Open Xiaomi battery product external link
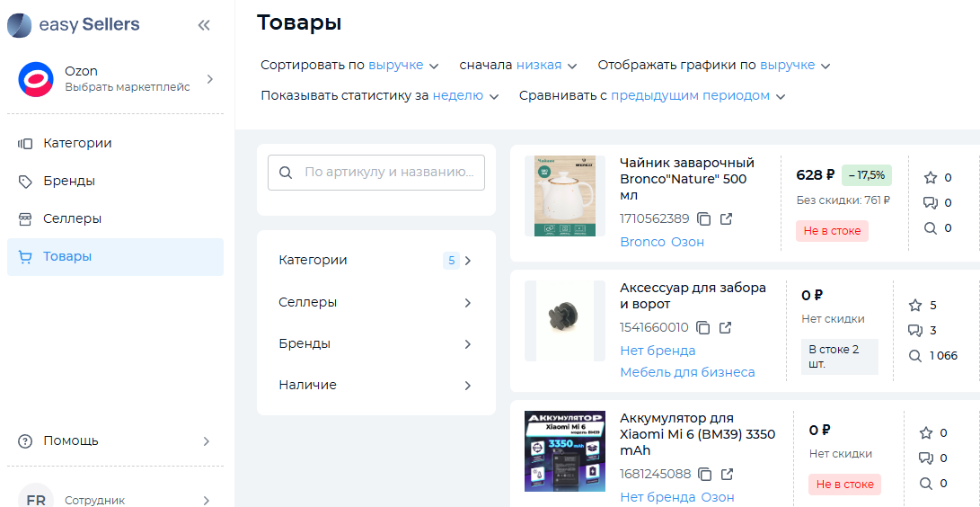The height and width of the screenshot is (507, 980). (x=728, y=474)
